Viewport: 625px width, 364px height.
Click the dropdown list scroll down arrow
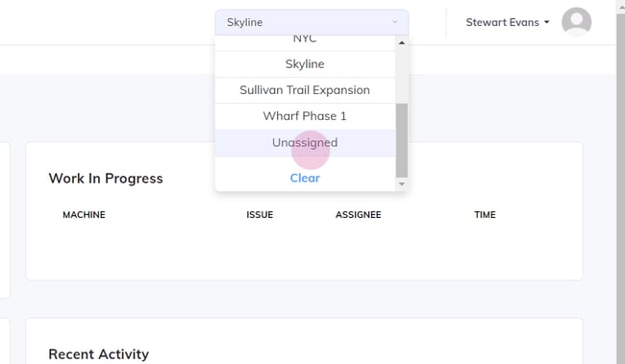(402, 184)
